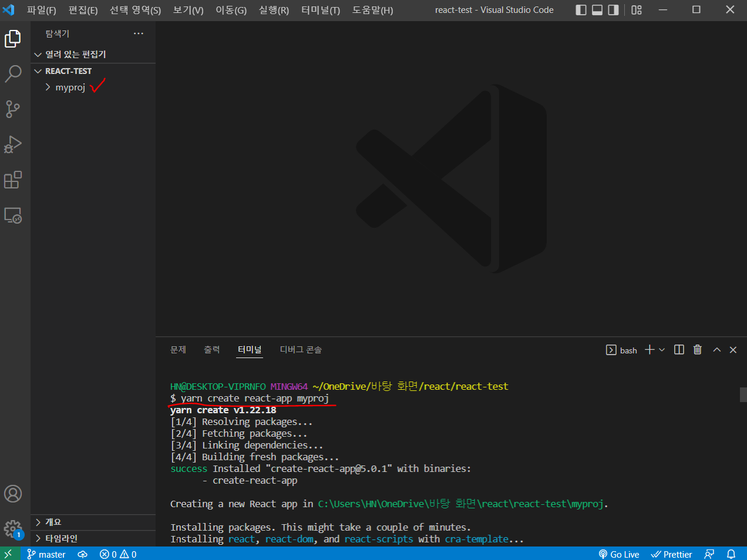Click the 탐색기 panel title
The image size is (747, 560).
coord(58,33)
